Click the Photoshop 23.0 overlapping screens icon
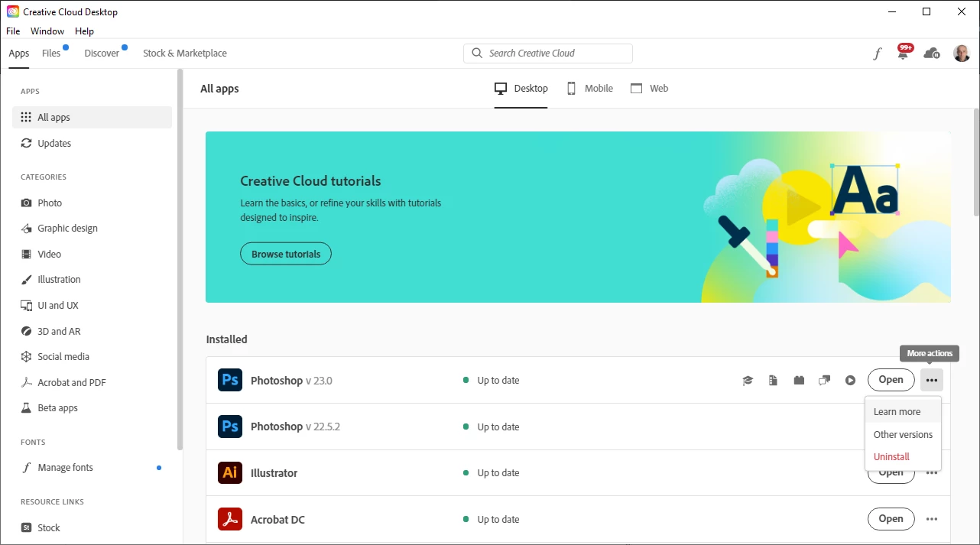 tap(825, 381)
